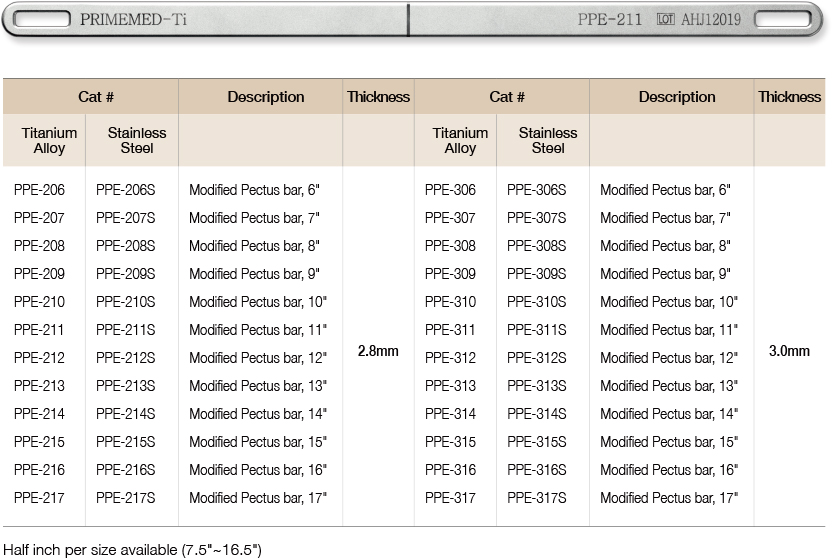This screenshot has height=558, width=832.
Task: Click the AHJ12019 lot number on the bar
Action: 711,20
